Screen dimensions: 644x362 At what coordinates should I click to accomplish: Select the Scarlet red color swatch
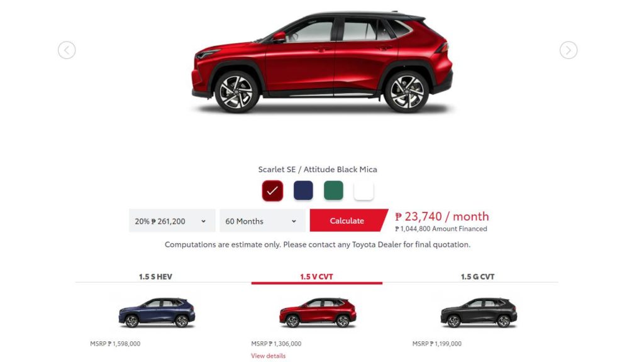272,190
